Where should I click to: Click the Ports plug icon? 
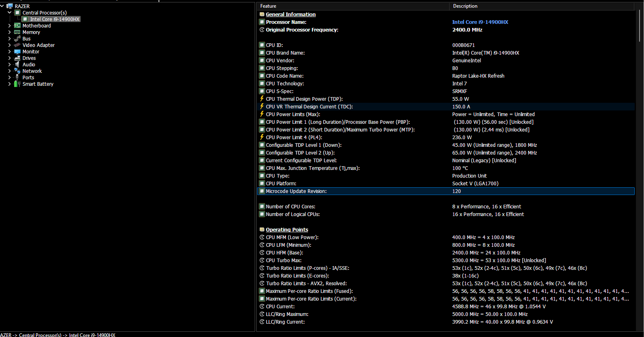coord(17,77)
